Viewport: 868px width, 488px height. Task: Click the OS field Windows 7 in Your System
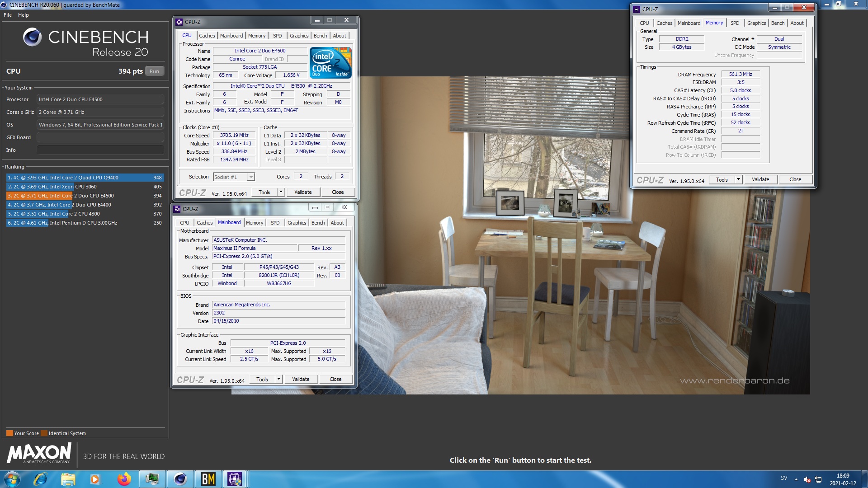(100, 125)
